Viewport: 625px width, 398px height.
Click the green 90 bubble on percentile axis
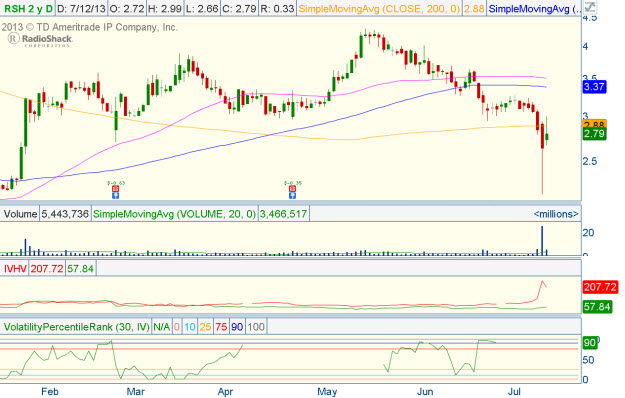(590, 343)
